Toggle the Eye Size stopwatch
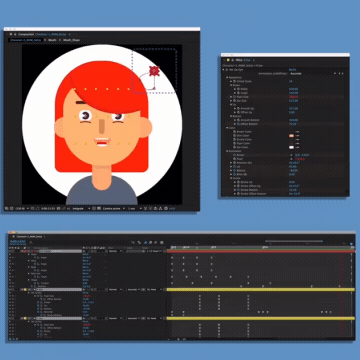Image resolution: width=360 pixels, height=360 pixels. coord(234,101)
